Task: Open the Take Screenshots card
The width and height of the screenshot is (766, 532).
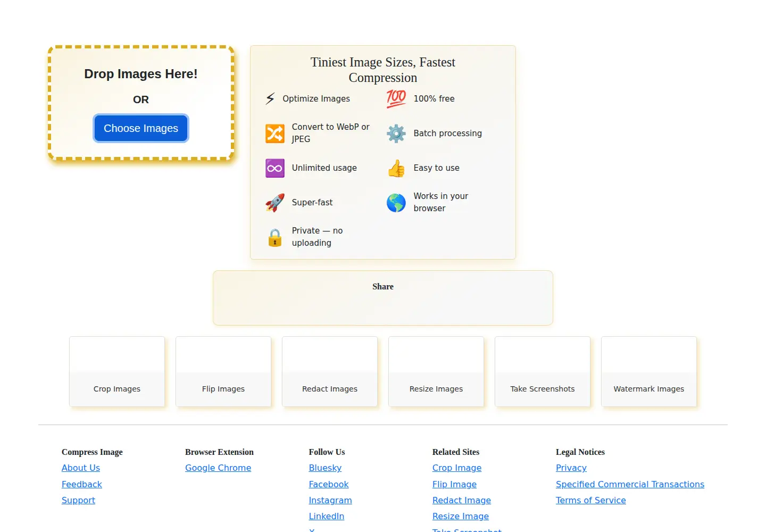Action: [543, 371]
